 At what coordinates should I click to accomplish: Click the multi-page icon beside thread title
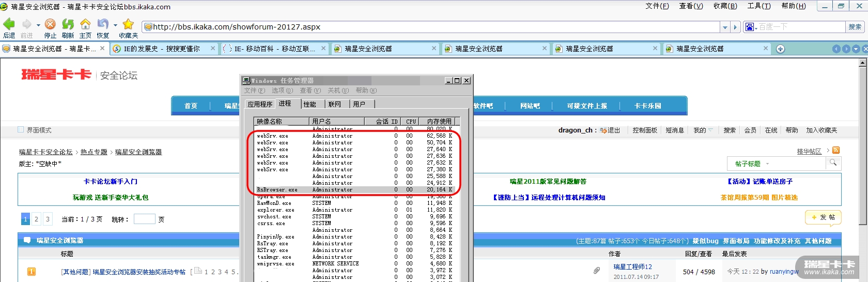click(x=197, y=271)
